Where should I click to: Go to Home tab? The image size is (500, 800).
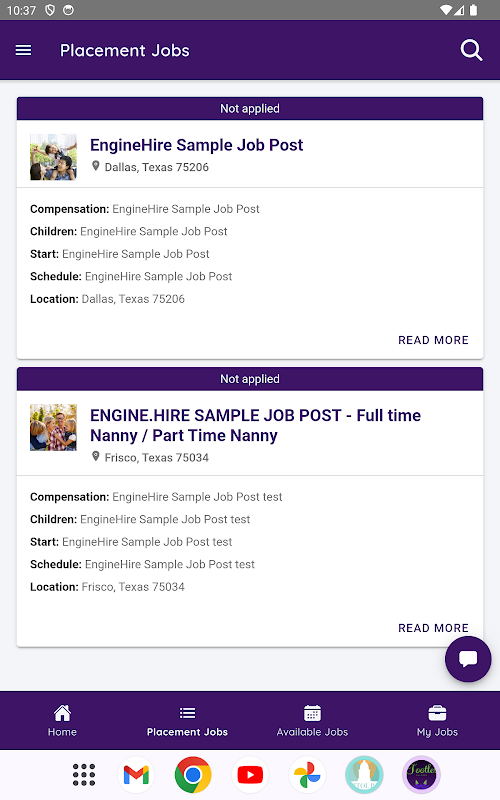click(x=62, y=720)
